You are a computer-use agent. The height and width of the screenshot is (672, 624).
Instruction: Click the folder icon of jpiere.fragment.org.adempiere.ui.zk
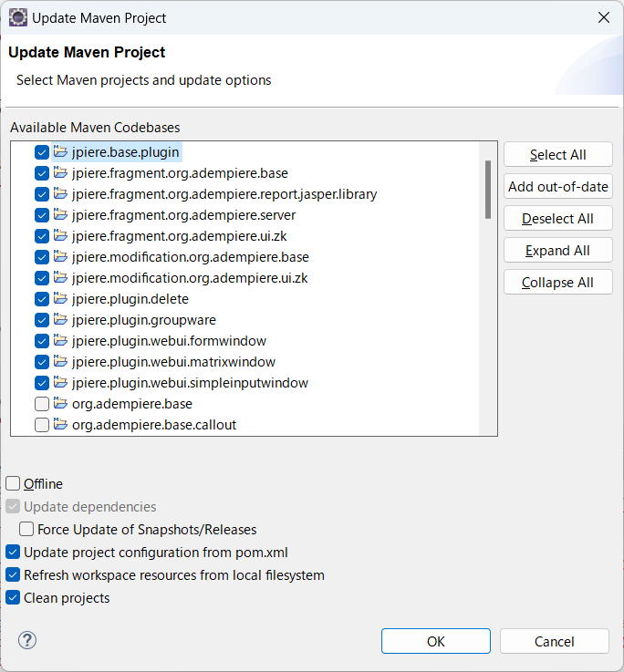coord(60,236)
